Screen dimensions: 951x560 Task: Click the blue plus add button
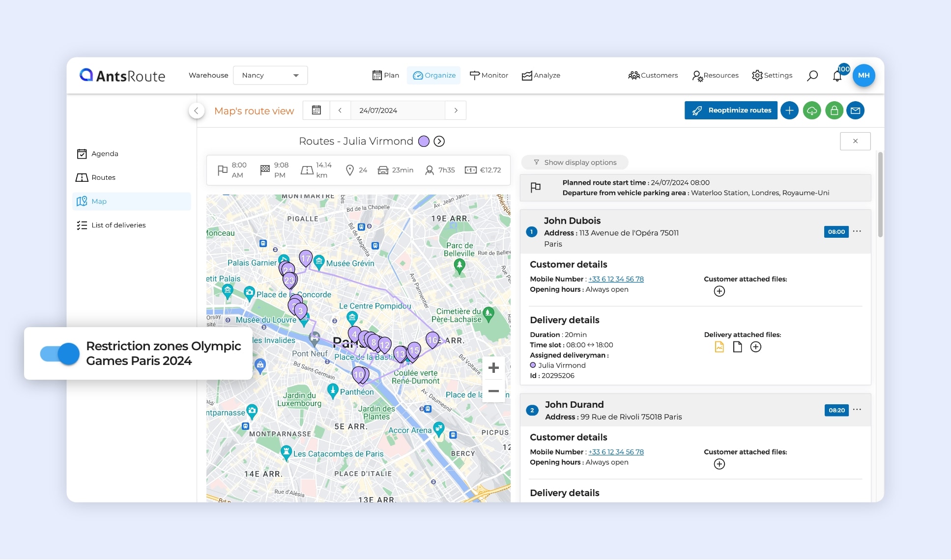point(789,111)
